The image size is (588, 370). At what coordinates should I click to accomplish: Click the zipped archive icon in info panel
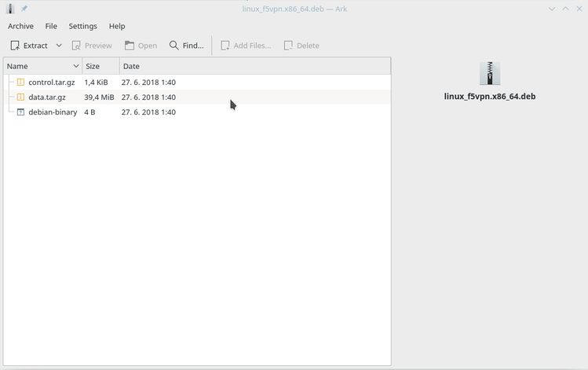pyautogui.click(x=490, y=73)
